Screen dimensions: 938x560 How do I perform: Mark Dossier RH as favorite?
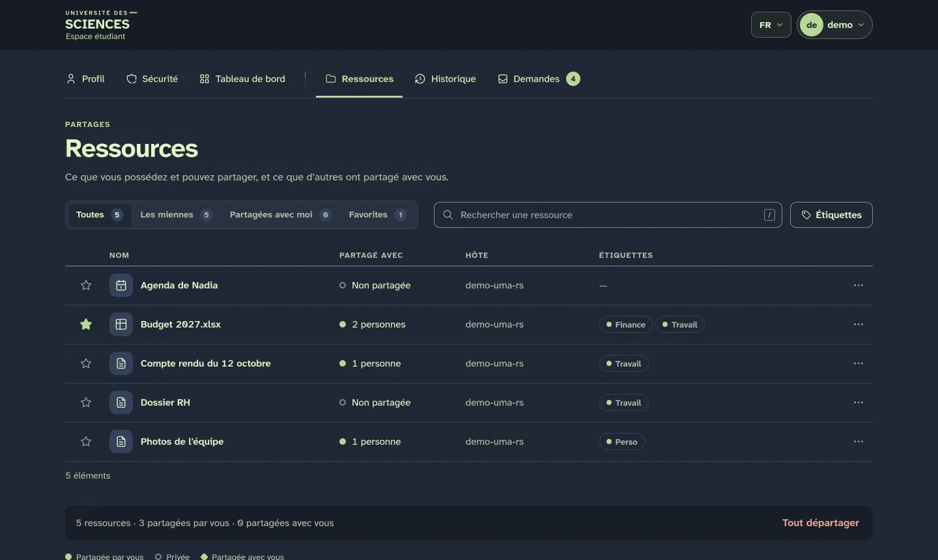[86, 402]
